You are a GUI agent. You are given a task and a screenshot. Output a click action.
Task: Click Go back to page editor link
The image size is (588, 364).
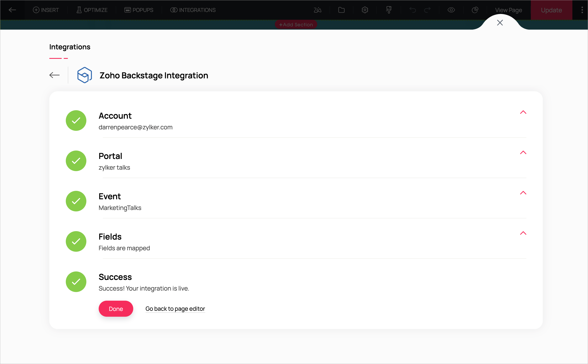(x=175, y=309)
